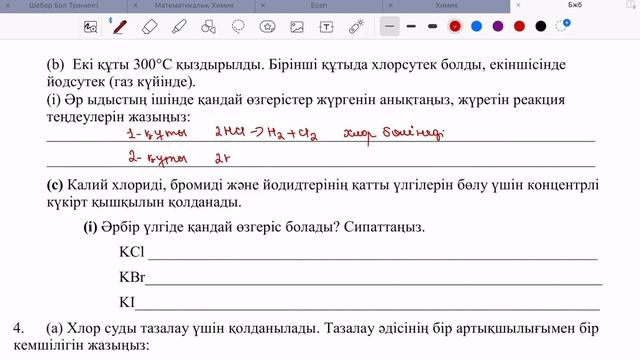
Task: Pick the purple pen color
Action: (498, 27)
